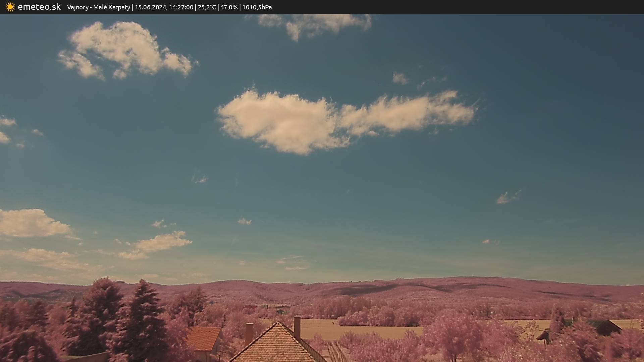Click the Vajnory - Malé Karpaty location label
The image size is (644, 362).
[98, 7]
